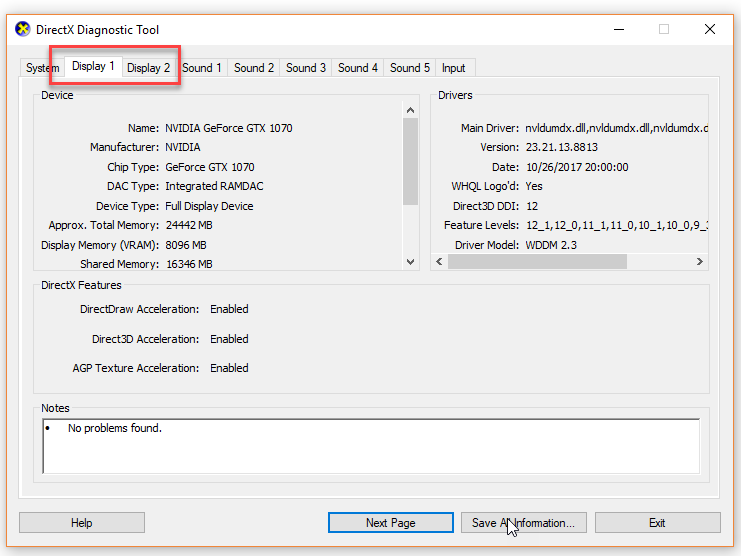Select the Display 1 tab
Screen dimensions: 741x556
coord(93,66)
